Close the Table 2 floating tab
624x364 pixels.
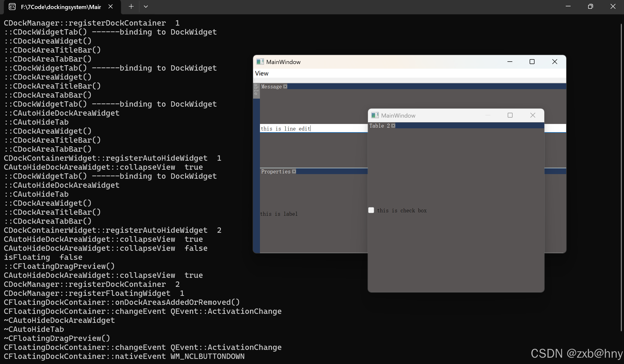pos(393,126)
